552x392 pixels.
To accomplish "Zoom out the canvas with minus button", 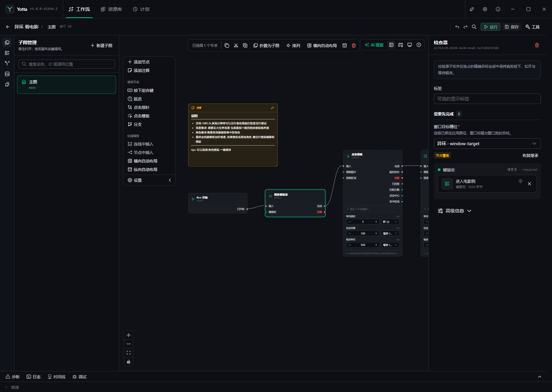I will click(129, 344).
